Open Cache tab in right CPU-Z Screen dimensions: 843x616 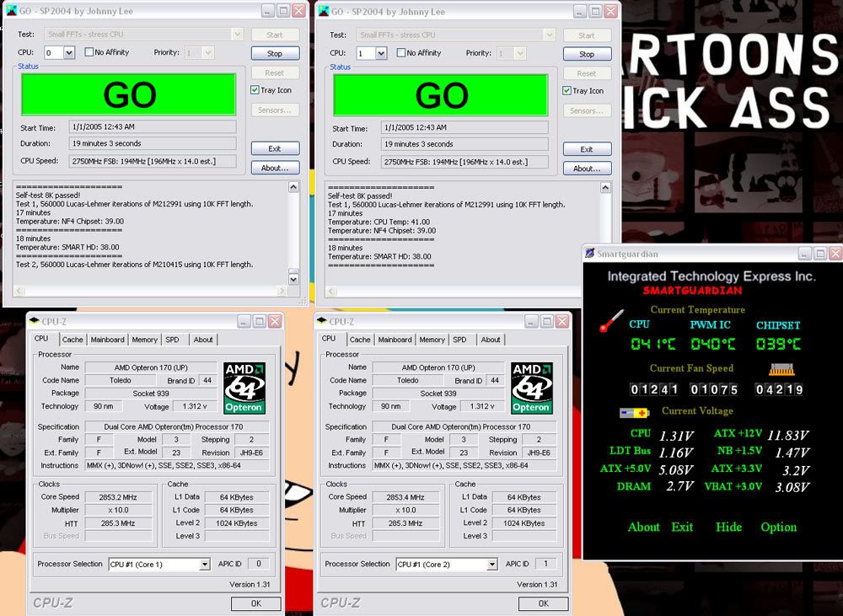click(x=360, y=340)
